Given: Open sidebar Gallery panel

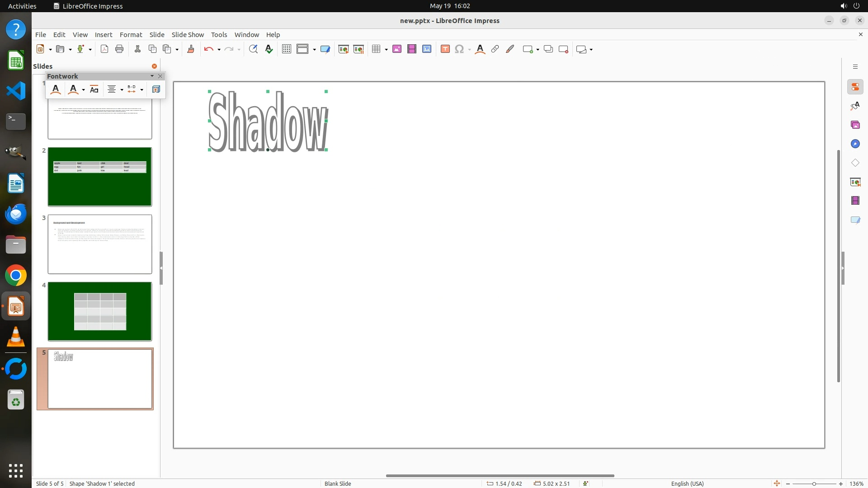Looking at the screenshot, I should 855,125.
